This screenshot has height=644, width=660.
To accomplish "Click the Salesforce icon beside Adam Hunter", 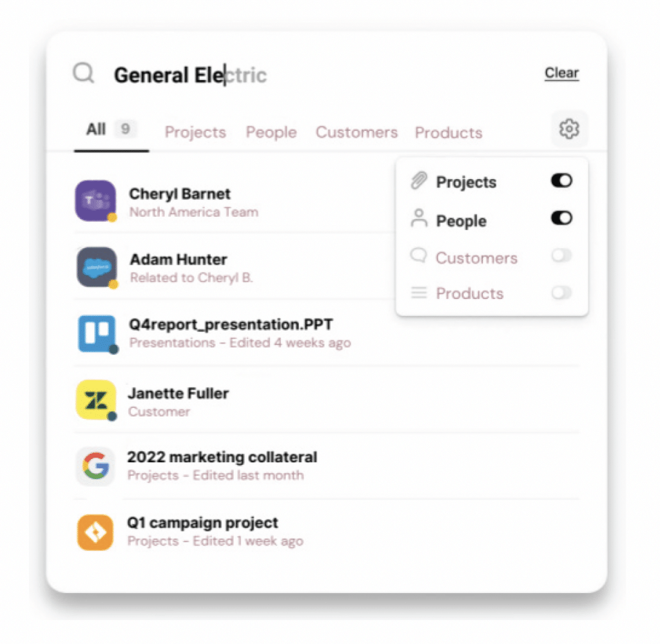I will click(x=97, y=267).
